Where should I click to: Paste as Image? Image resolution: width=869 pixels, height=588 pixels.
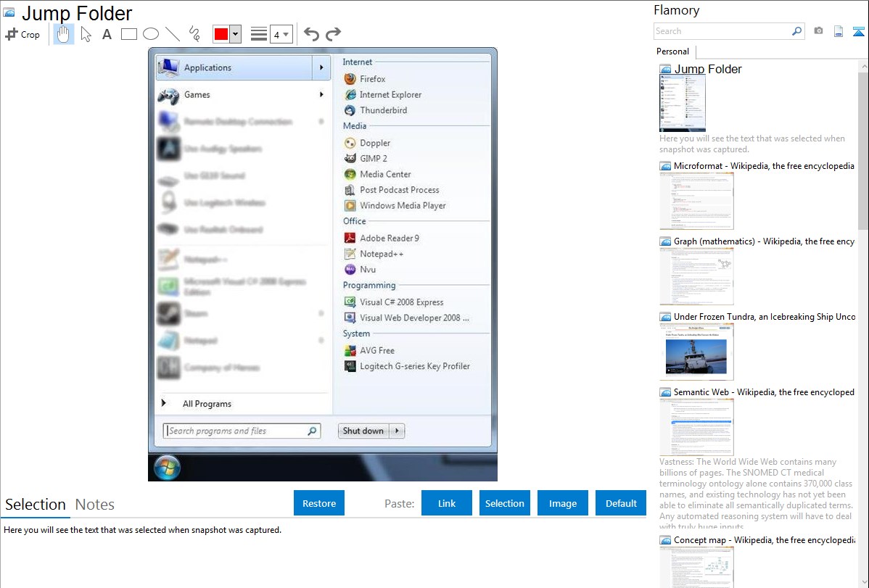(x=562, y=503)
